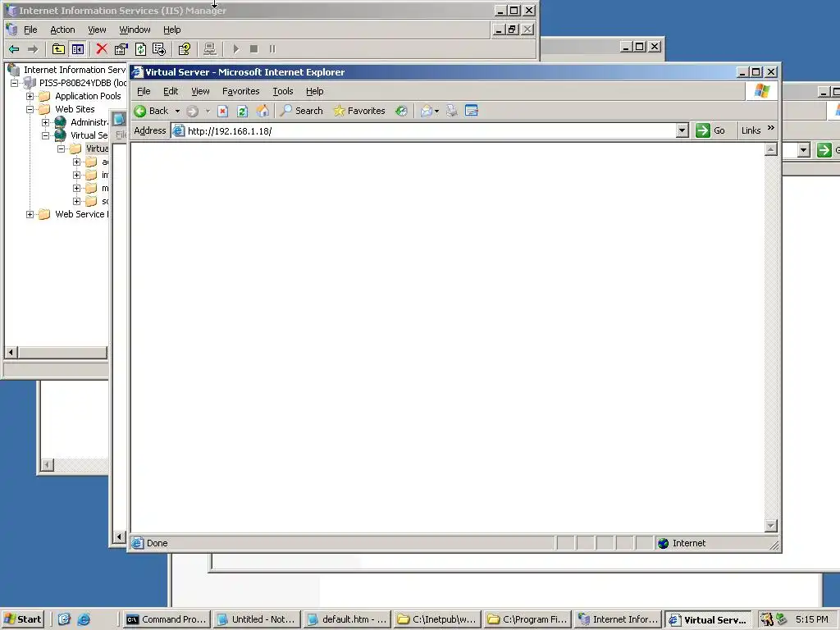This screenshot has height=630, width=840.
Task: Refresh the page in Internet Explorer
Action: click(x=242, y=111)
